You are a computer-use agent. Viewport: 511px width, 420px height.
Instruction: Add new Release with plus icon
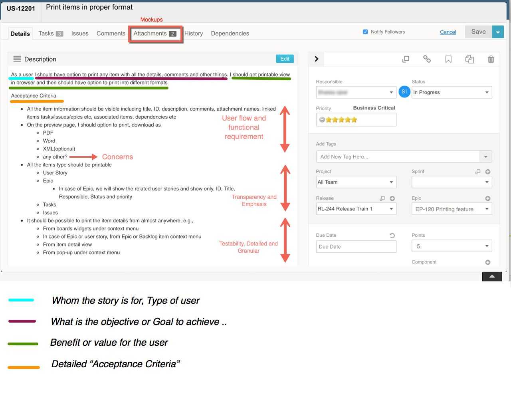click(x=392, y=198)
